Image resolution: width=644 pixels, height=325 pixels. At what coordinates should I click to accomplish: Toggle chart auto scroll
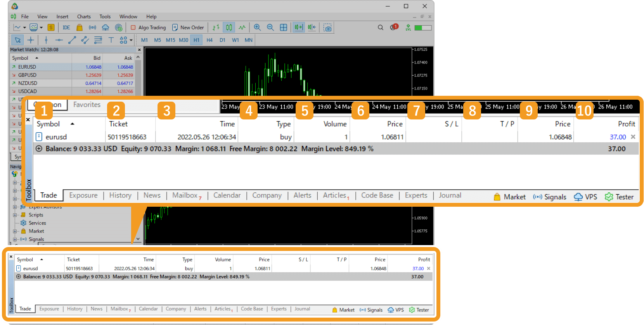pyautogui.click(x=298, y=28)
